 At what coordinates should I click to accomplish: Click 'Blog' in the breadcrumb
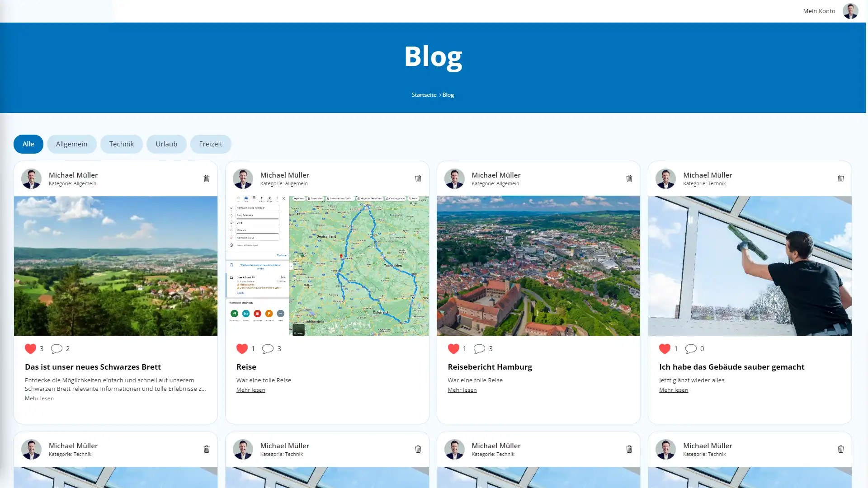(x=448, y=95)
